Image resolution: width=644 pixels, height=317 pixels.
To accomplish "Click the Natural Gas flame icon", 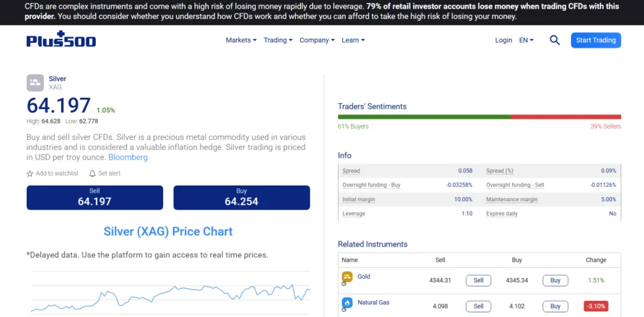I will [347, 303].
